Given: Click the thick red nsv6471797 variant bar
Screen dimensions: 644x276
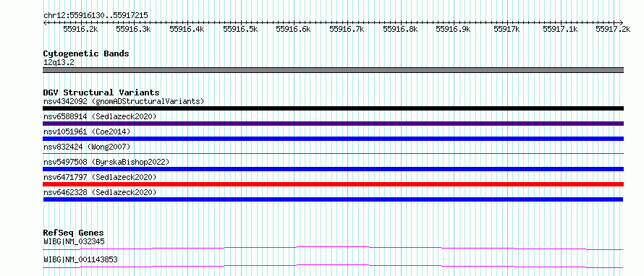Looking at the screenshot, I should click(x=333, y=184).
